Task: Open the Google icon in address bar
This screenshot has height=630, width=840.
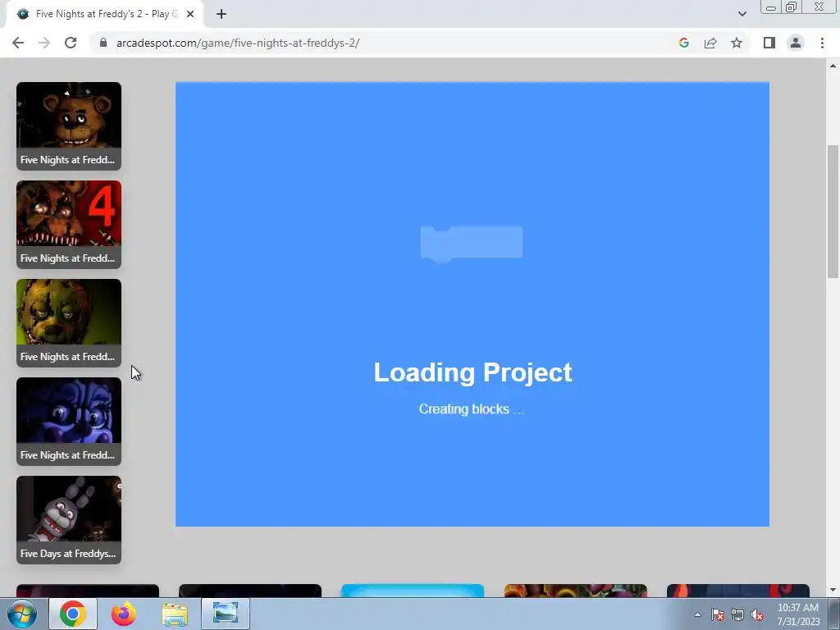Action: click(683, 43)
